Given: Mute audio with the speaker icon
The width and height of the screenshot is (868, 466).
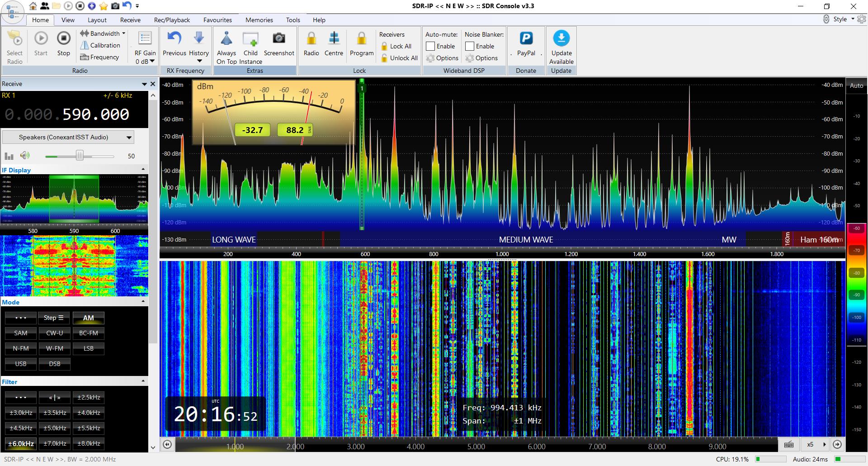Looking at the screenshot, I should pyautogui.click(x=25, y=156).
